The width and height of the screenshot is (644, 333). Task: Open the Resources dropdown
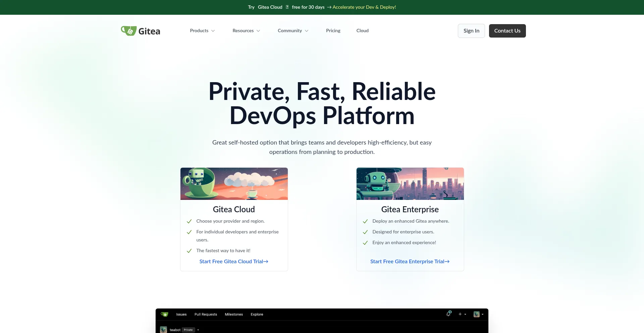coord(246,31)
